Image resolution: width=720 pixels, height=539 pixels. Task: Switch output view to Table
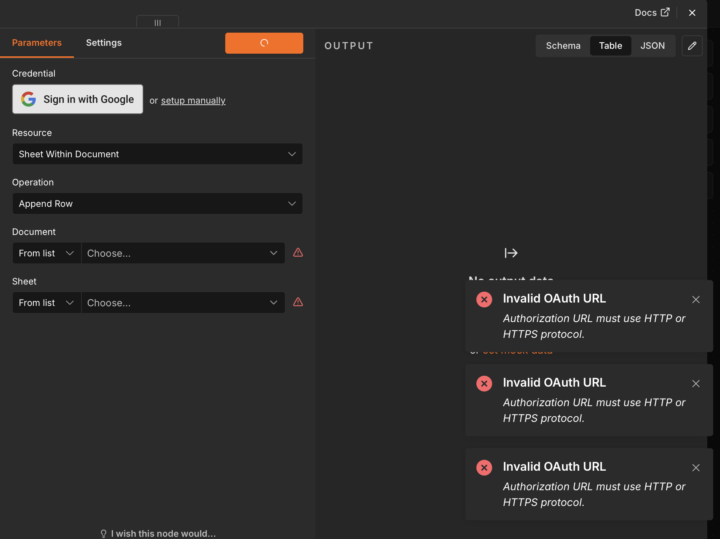point(610,45)
